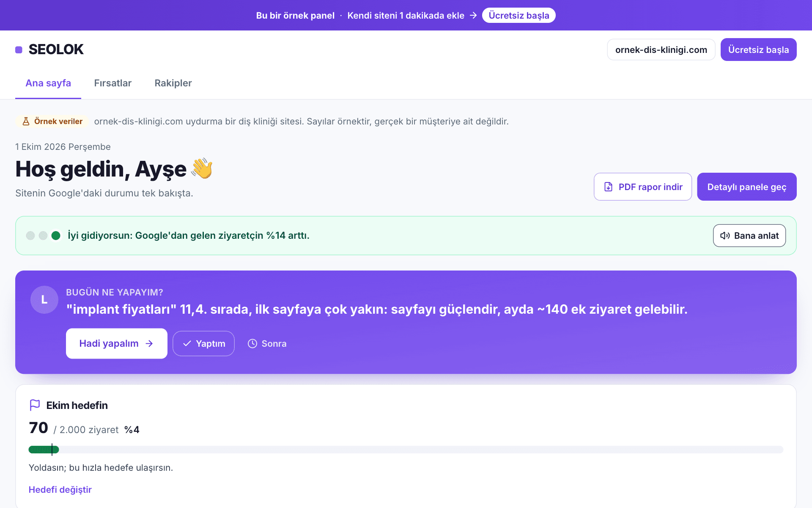Click the purple Ücretsiz başla header button
Image resolution: width=812 pixels, height=508 pixels.
(758, 50)
